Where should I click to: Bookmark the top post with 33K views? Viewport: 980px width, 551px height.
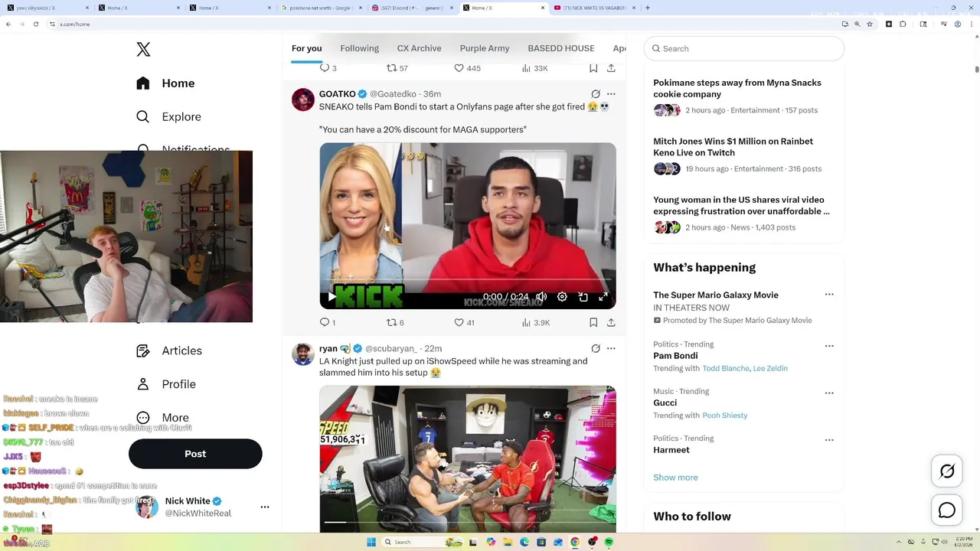point(593,68)
